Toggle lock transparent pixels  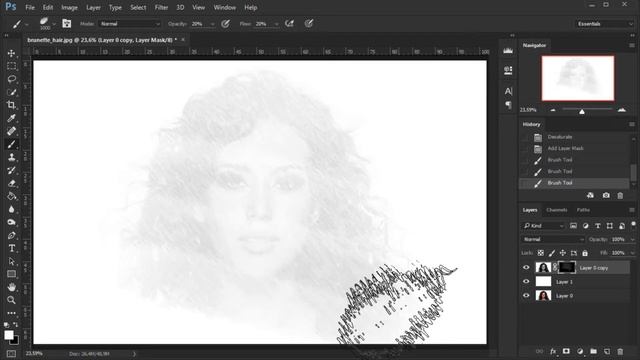pyautogui.click(x=540, y=253)
